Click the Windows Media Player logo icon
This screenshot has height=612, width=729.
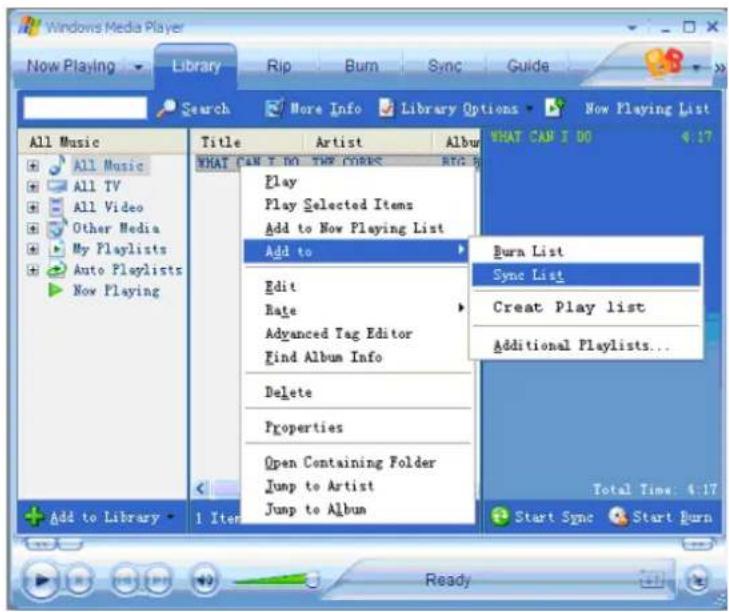[29, 26]
